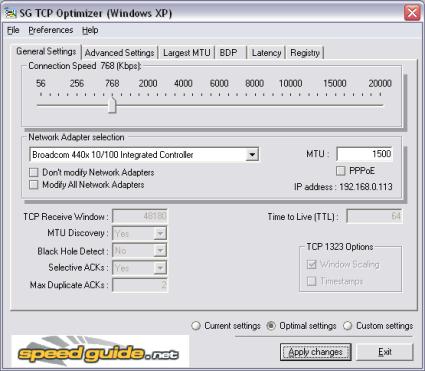Image resolution: width=425 pixels, height=371 pixels.
Task: Click the SG TCP Optimizer title bar icon
Action: pyautogui.click(x=11, y=13)
